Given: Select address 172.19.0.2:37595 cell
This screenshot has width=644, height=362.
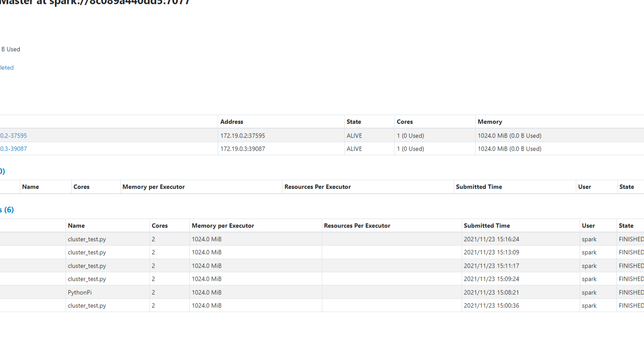Looking at the screenshot, I should tap(243, 136).
